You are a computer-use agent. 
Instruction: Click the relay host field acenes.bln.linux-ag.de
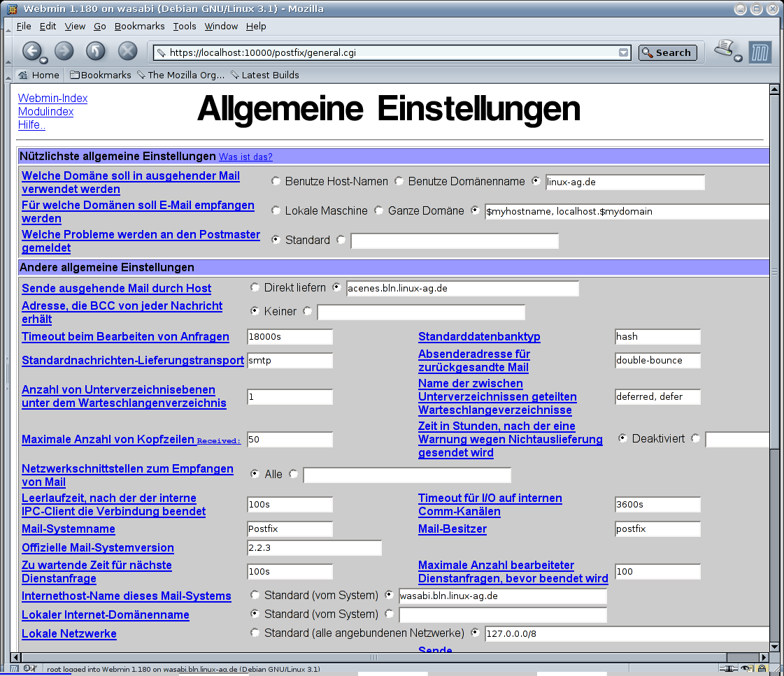click(462, 288)
